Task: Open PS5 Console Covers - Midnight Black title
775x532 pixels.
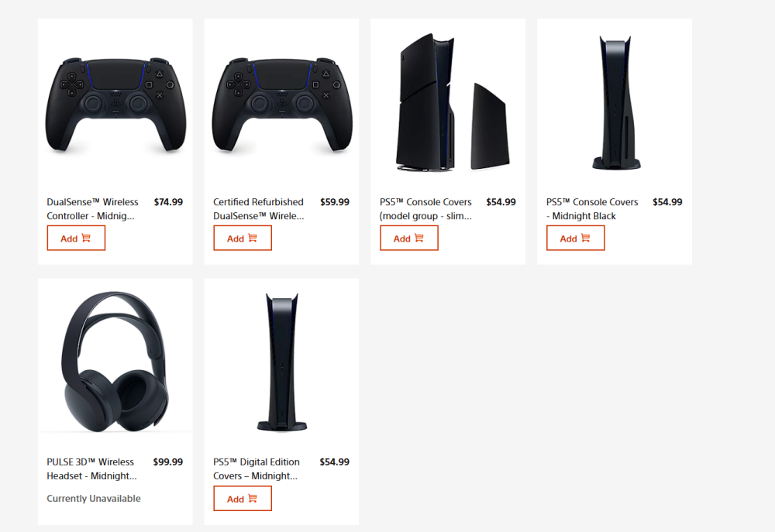Action: click(x=592, y=209)
